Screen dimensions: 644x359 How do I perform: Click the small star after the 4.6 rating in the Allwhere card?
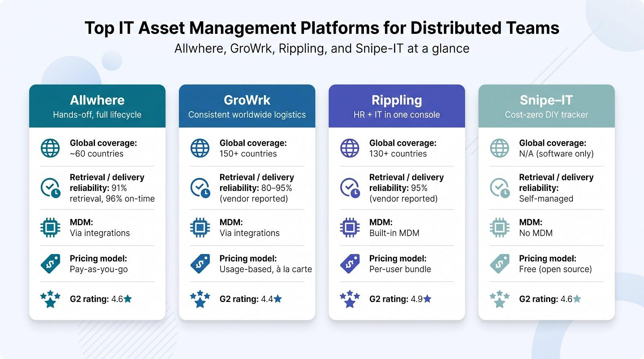tap(128, 299)
